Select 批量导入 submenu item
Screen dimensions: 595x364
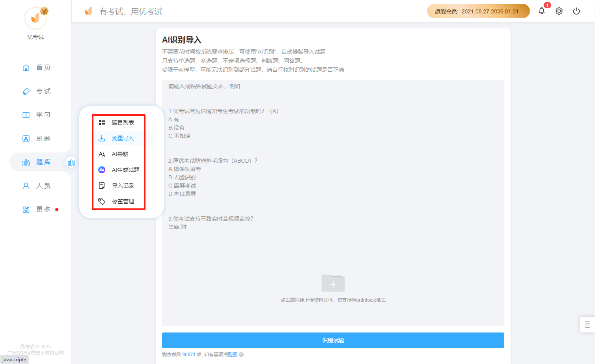123,138
